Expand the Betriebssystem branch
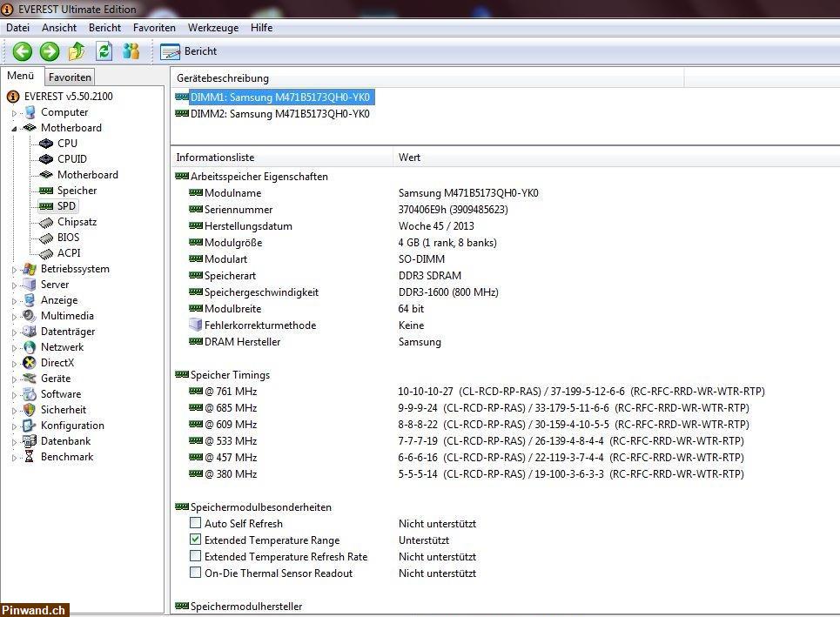The image size is (840, 617). 14,268
